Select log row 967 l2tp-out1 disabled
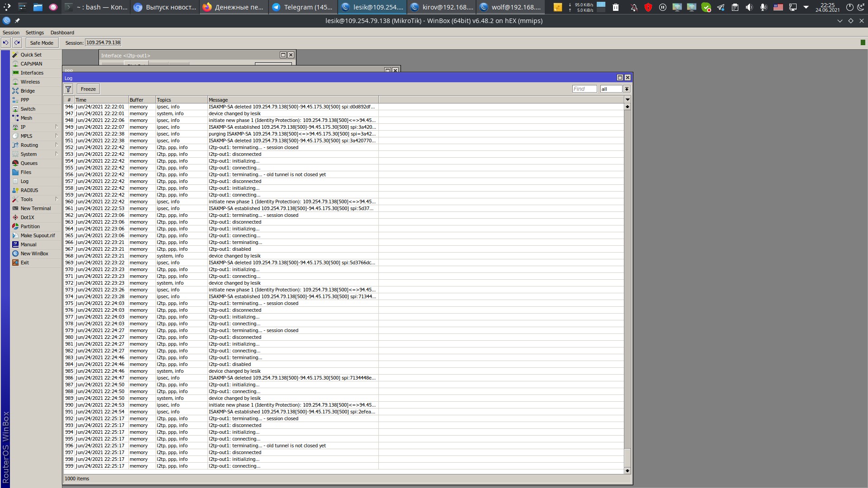This screenshot has width=868, height=488. click(344, 249)
